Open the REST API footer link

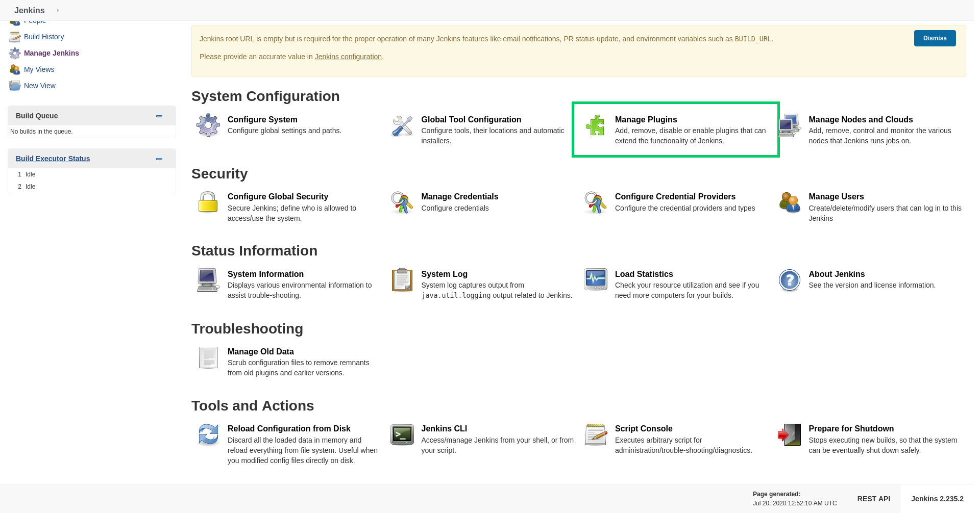pos(873,499)
